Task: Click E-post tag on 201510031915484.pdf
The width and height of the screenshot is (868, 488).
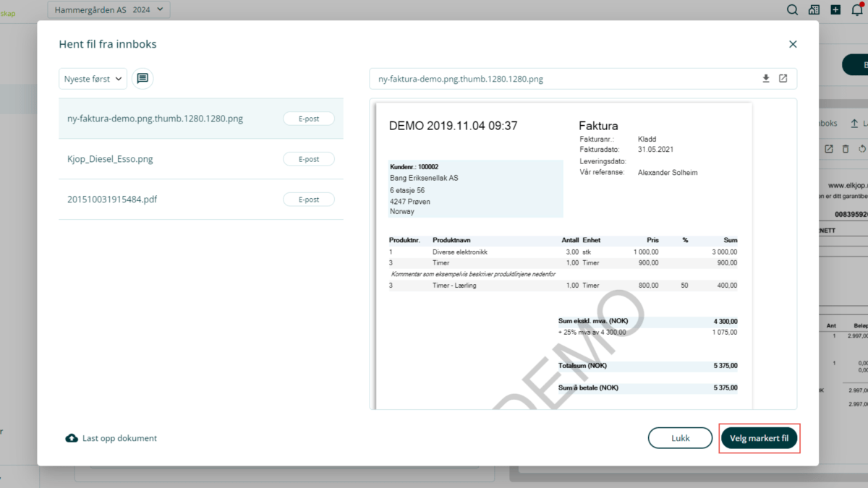Action: tap(309, 200)
